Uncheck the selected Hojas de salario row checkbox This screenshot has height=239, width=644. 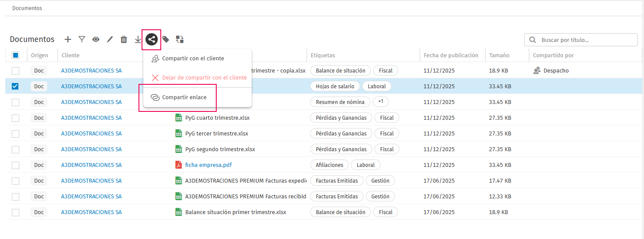pyautogui.click(x=15, y=86)
